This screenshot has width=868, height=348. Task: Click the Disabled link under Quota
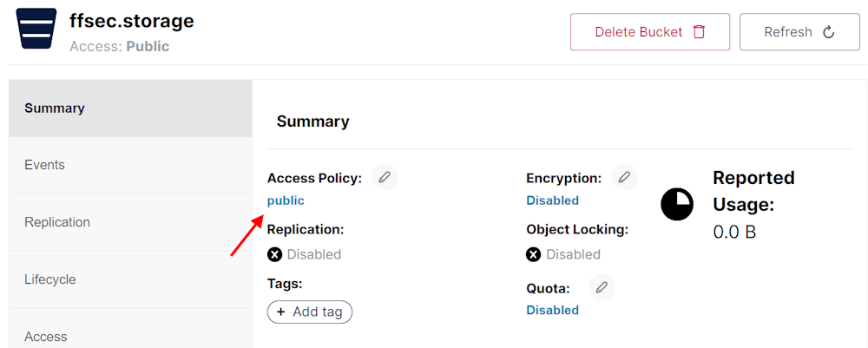coord(552,310)
